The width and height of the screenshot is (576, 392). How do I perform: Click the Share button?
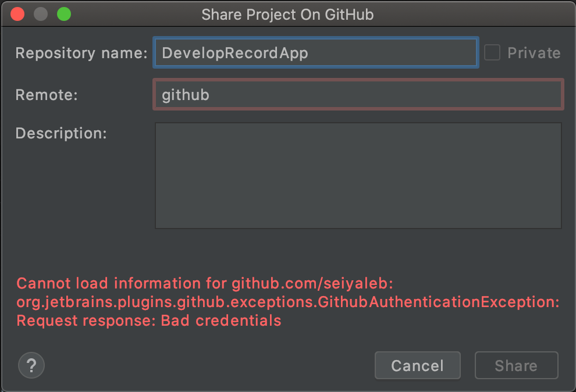coord(516,365)
